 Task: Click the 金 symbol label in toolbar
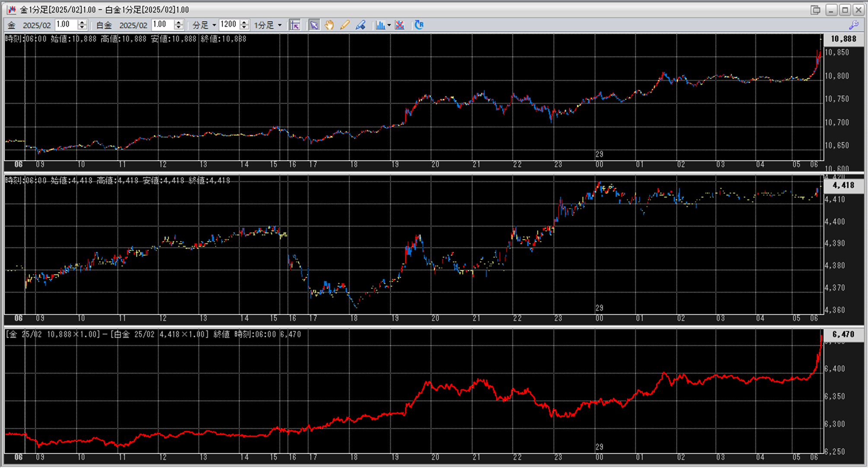pyautogui.click(x=12, y=25)
